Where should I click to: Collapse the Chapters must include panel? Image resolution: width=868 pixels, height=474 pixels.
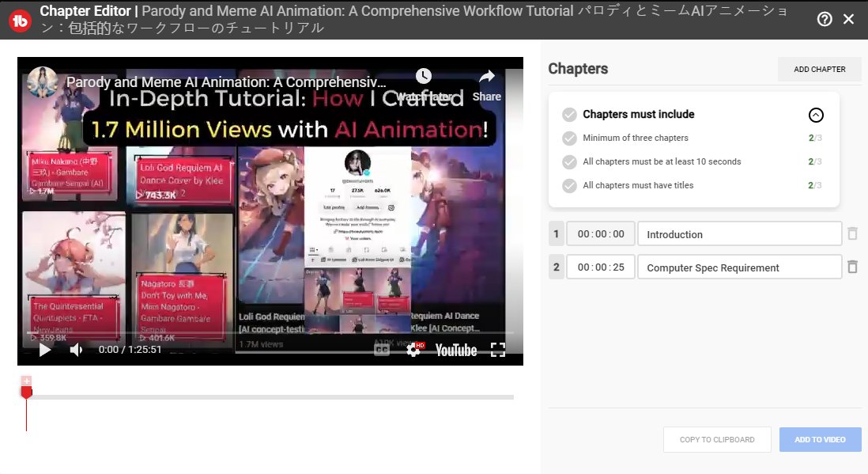pos(816,115)
